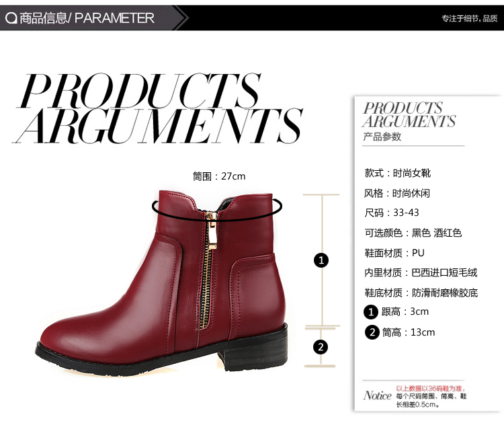Click the large PRODUCTS ARGUMENTS headline

[157, 109]
